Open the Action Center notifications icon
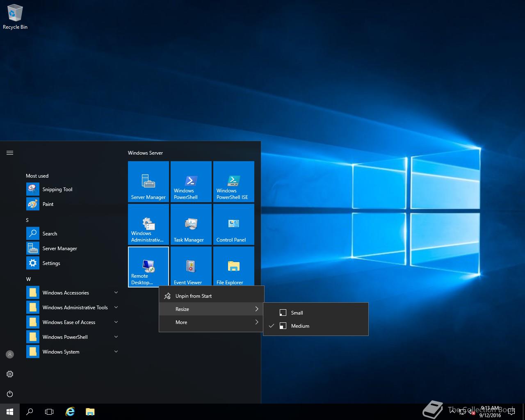Viewport: 525px width, 420px height. coord(511,412)
